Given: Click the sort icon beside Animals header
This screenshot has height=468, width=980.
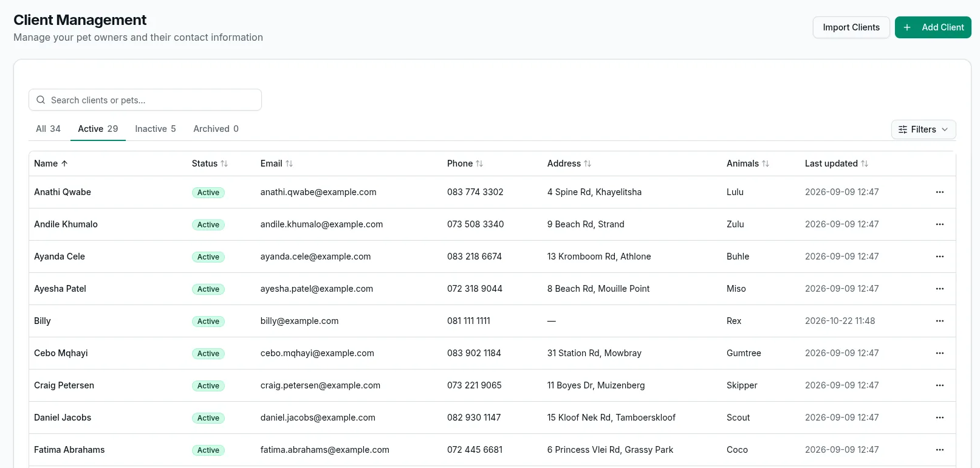Looking at the screenshot, I should (766, 163).
